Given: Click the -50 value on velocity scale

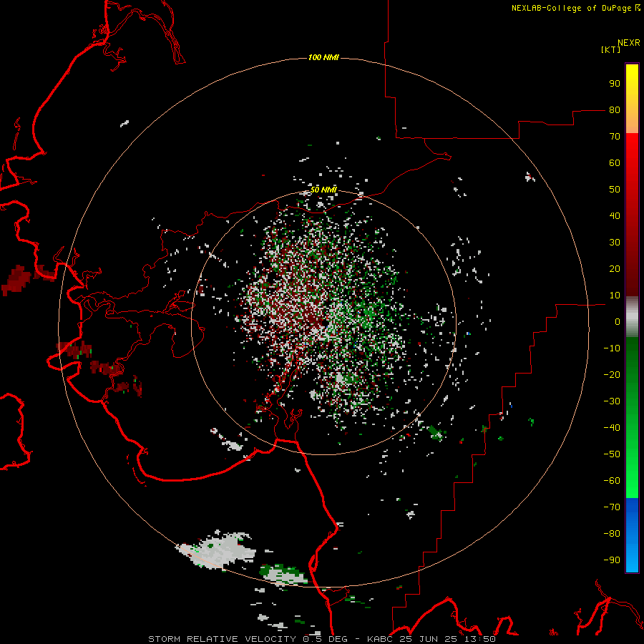Looking at the screenshot, I should 612,454.
